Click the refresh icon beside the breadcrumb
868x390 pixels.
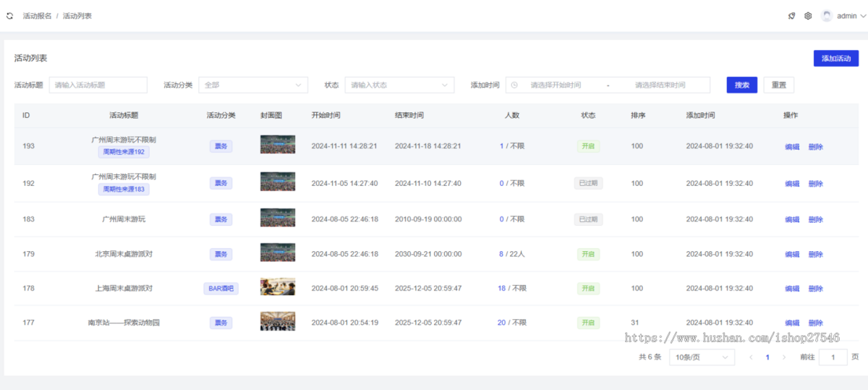(10, 16)
